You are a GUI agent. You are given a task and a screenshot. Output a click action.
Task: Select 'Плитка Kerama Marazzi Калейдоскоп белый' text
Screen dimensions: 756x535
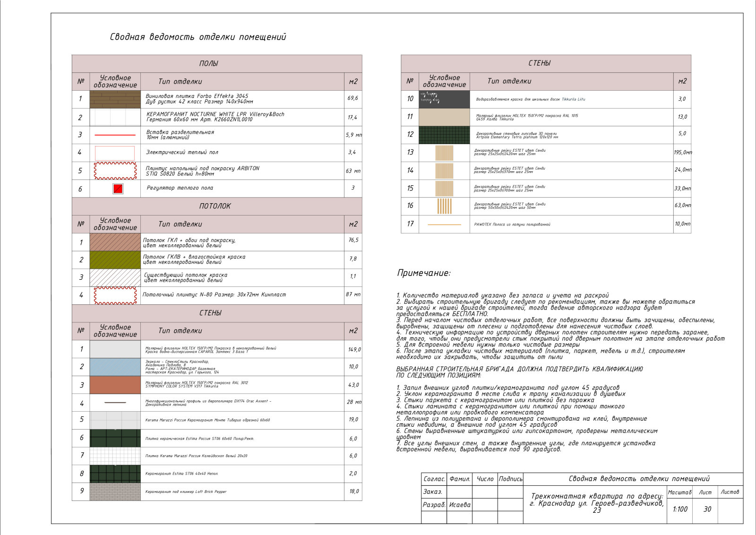(x=196, y=456)
